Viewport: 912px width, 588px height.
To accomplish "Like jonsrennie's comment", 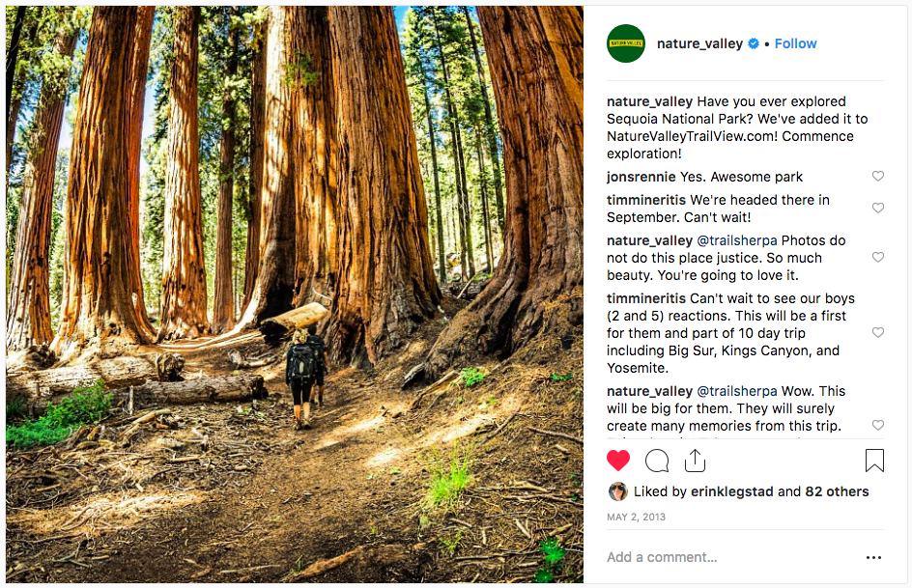I will tap(877, 177).
